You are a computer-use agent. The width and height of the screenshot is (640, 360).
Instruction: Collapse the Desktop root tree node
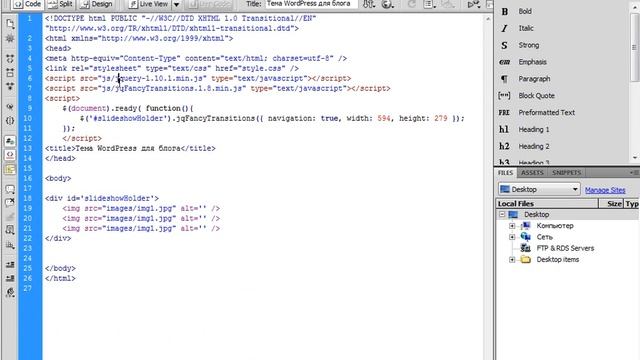coord(502,214)
